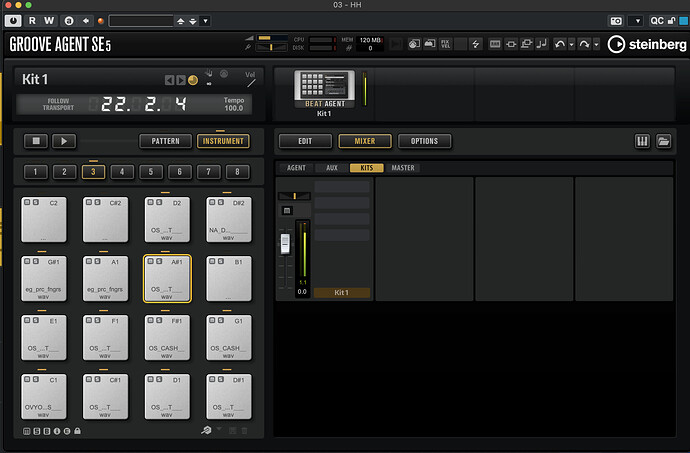Adjust the Kit 1 pan slider in mixer

tap(294, 196)
